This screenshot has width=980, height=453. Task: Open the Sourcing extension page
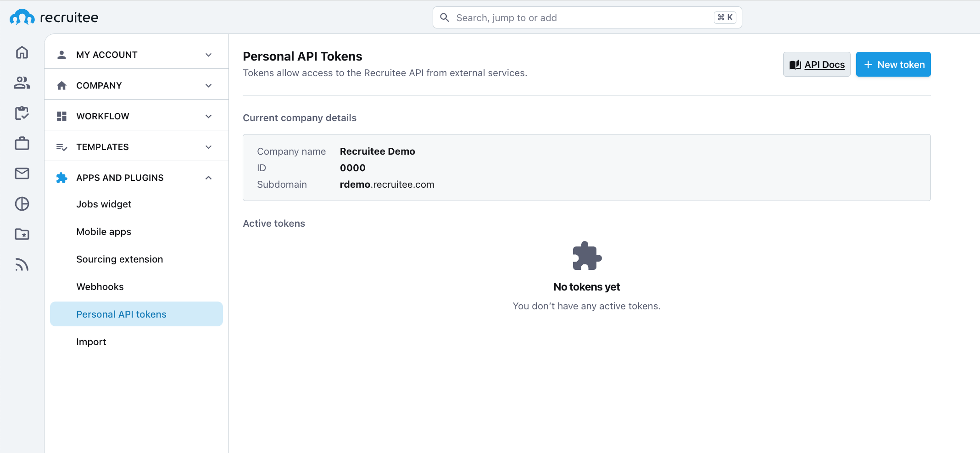tap(136, 259)
